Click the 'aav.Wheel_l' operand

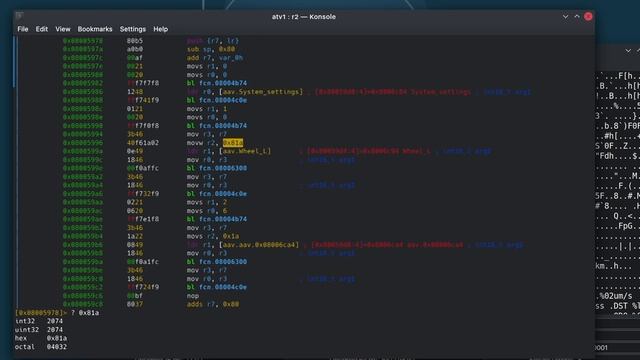pos(245,151)
